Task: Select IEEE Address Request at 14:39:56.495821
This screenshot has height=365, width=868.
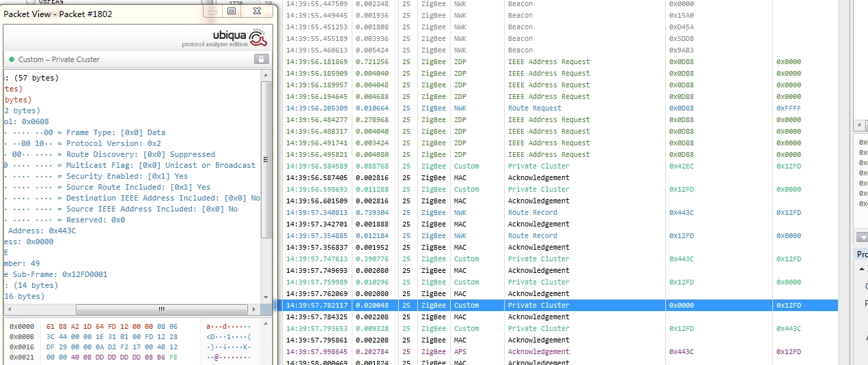Action: (561, 154)
